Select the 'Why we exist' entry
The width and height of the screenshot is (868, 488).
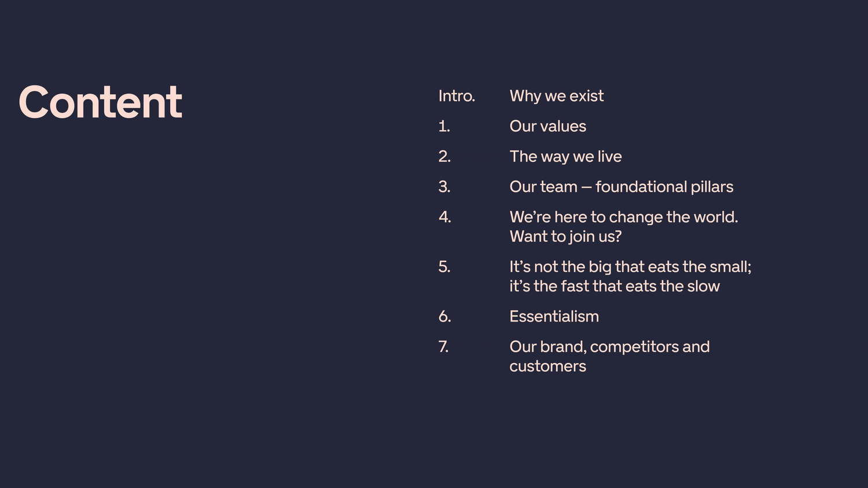point(556,96)
